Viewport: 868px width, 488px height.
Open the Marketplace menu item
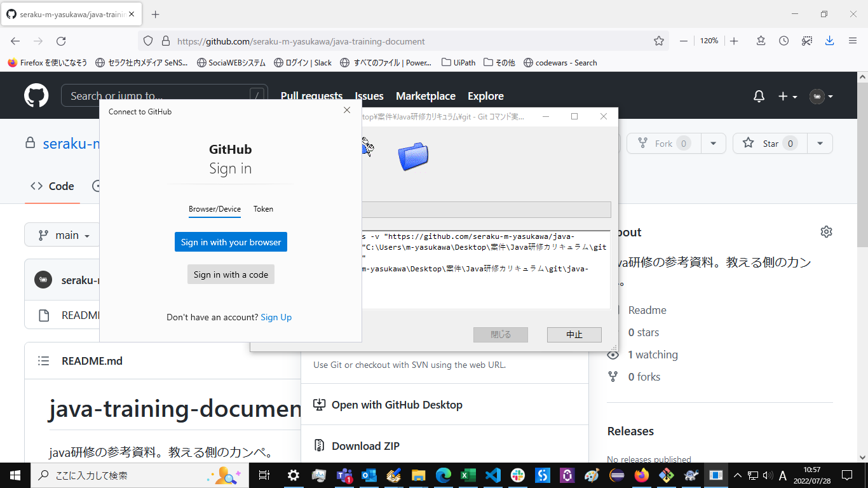point(426,96)
